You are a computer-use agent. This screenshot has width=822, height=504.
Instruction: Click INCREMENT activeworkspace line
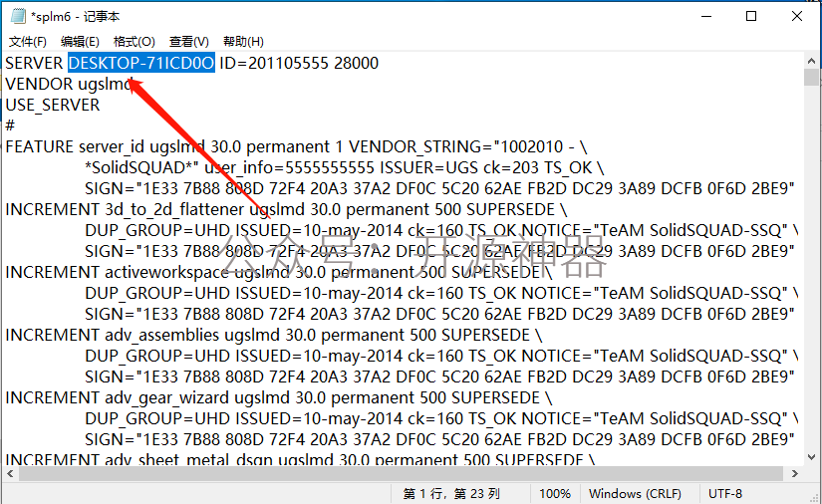(279, 273)
